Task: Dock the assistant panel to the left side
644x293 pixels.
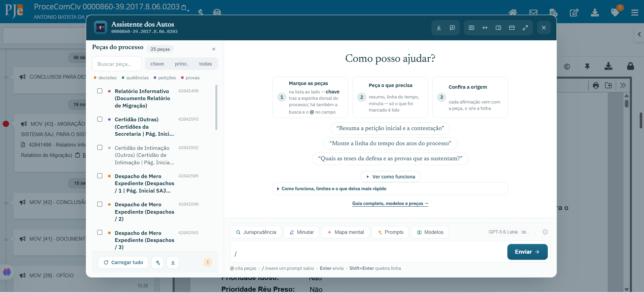Action: 471,28
